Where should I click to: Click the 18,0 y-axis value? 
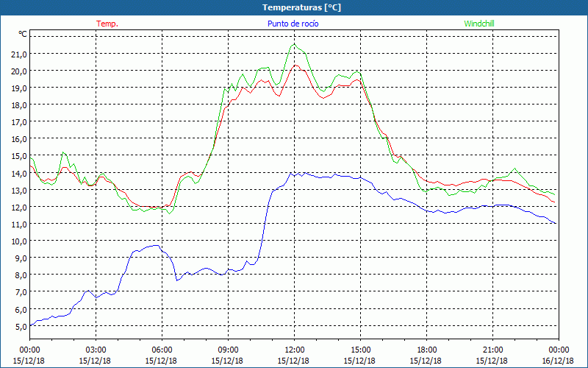pyautogui.click(x=19, y=105)
